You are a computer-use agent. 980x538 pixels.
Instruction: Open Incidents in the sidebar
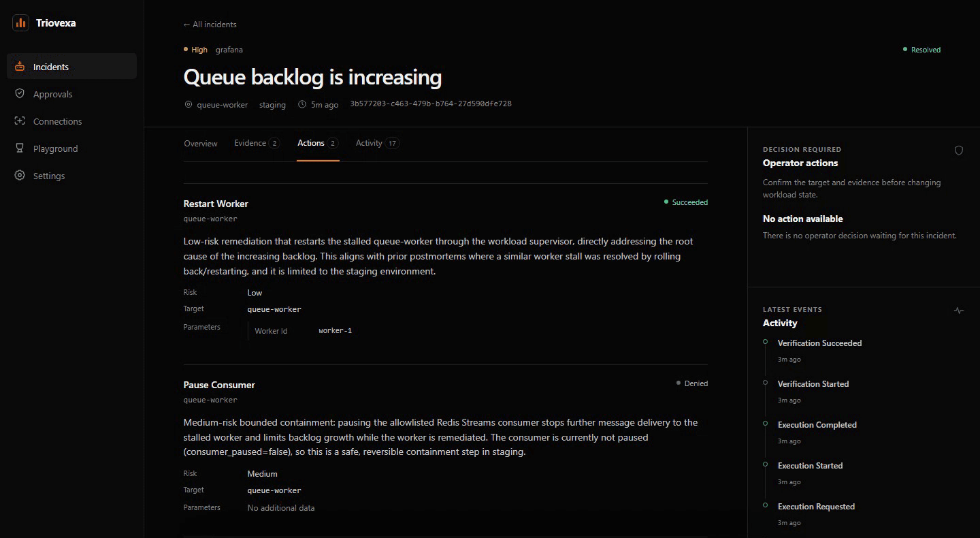(72, 66)
